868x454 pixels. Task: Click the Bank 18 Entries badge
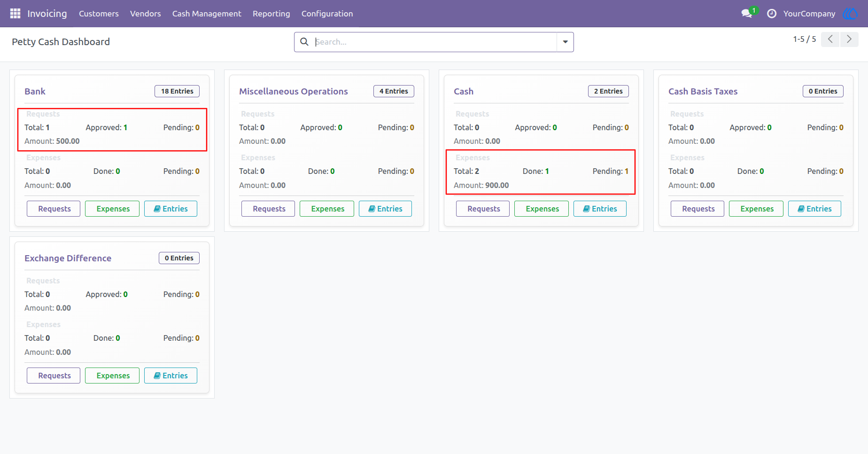[x=177, y=91]
